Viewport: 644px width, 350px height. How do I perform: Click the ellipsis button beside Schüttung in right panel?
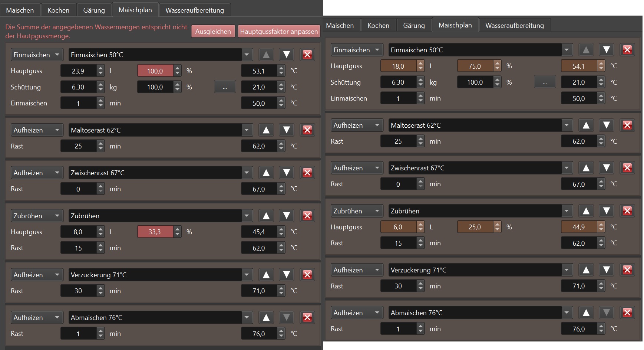click(544, 82)
